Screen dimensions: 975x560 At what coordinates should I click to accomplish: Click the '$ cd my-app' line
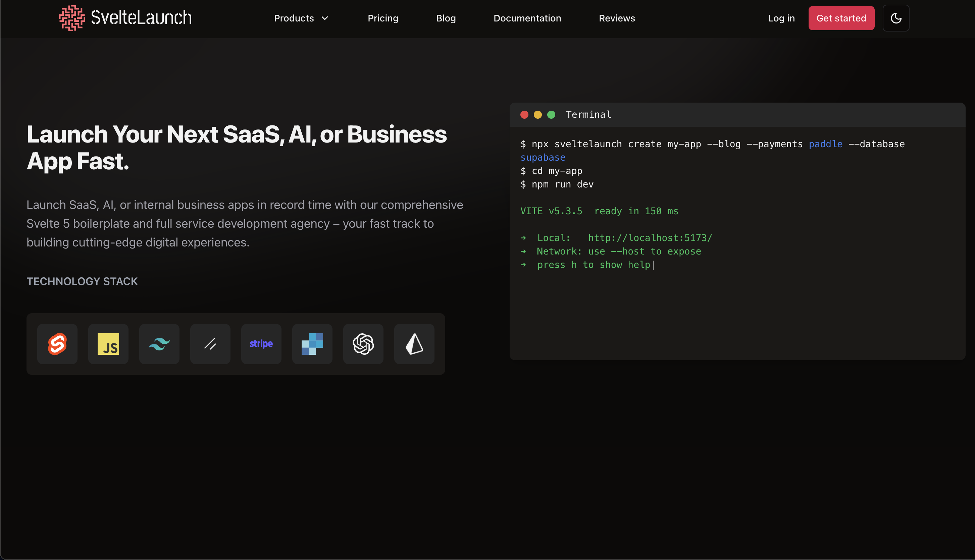tap(551, 171)
